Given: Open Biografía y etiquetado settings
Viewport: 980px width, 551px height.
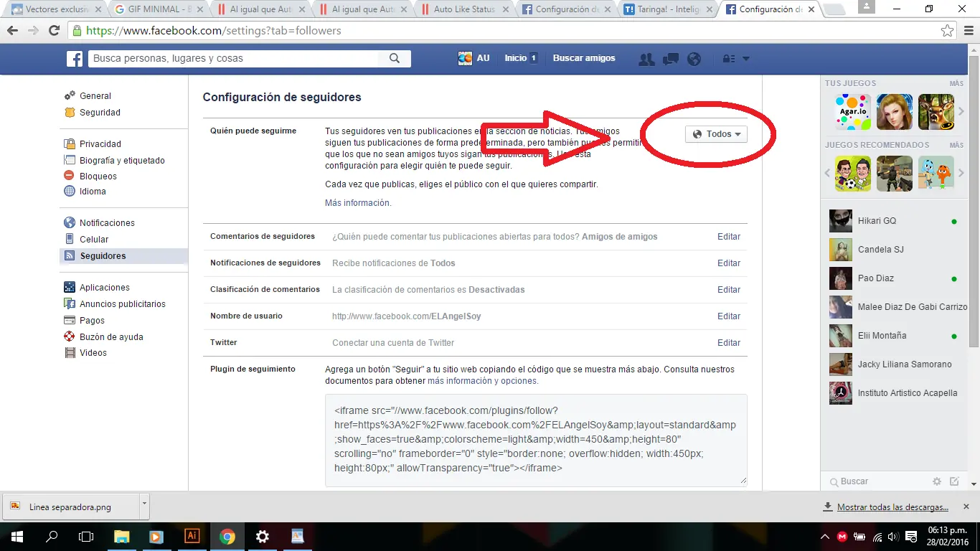Looking at the screenshot, I should pyautogui.click(x=122, y=161).
